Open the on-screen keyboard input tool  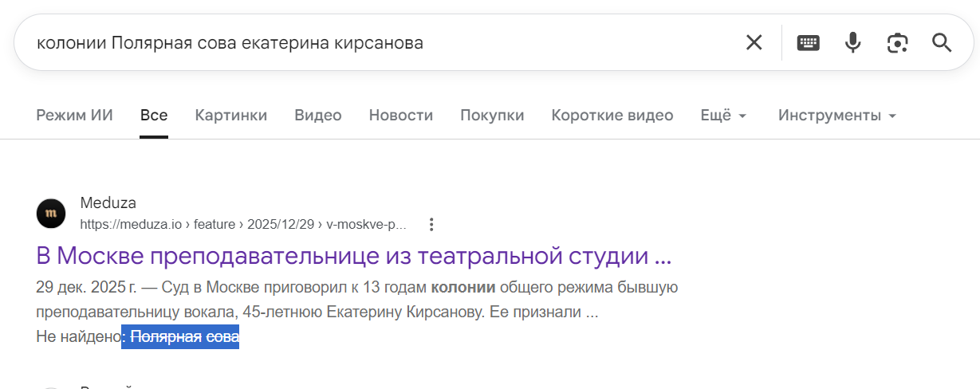coord(809,42)
